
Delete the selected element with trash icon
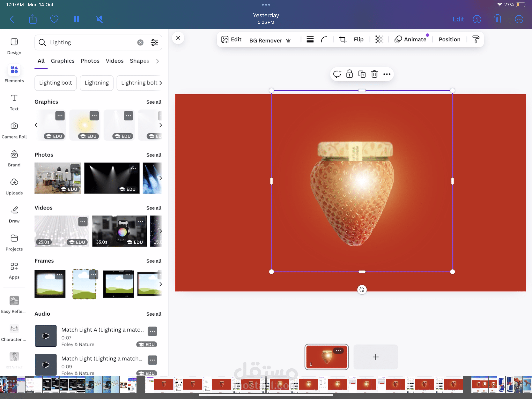374,74
